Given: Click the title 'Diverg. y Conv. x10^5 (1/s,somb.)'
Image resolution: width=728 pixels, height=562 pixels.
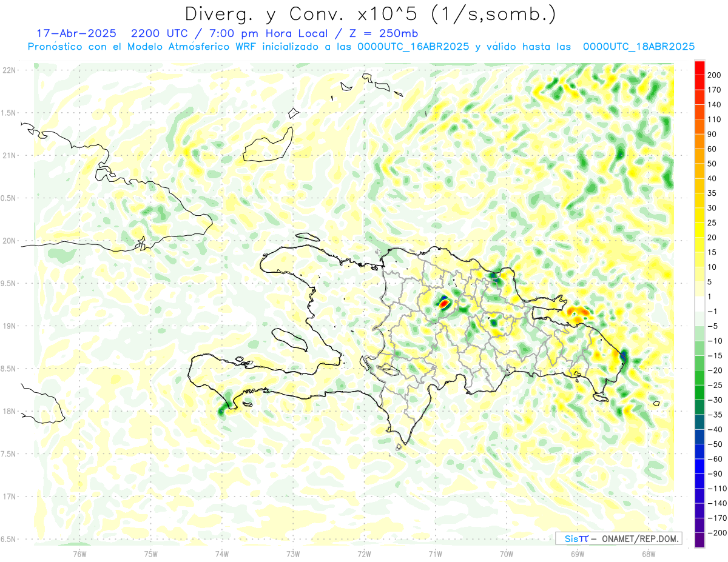Looking at the screenshot, I should click(x=369, y=14).
